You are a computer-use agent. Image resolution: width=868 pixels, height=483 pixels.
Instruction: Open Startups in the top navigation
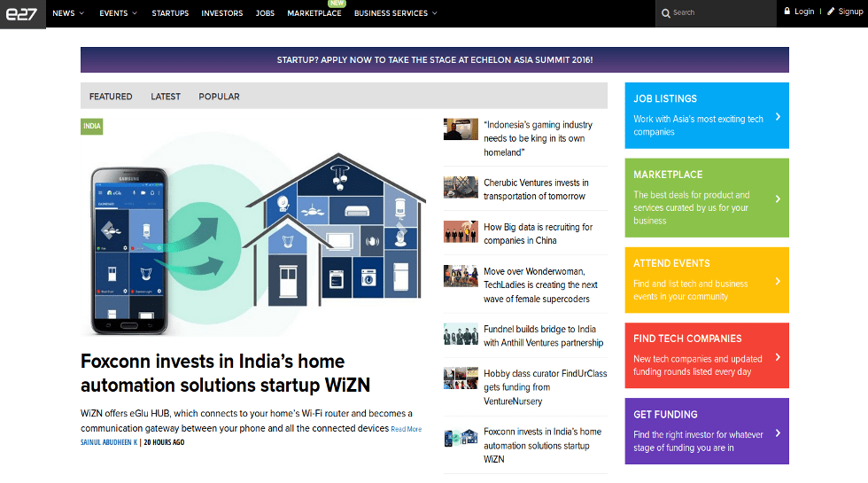click(x=170, y=13)
